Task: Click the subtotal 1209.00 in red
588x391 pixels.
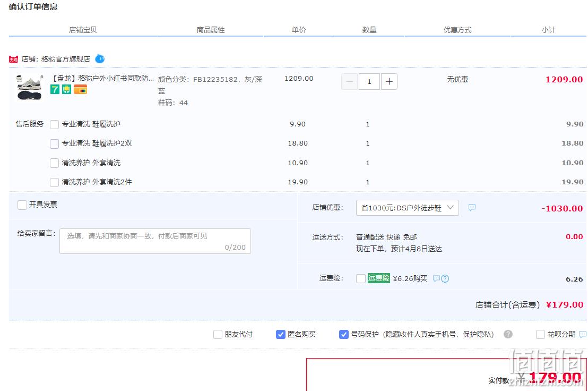Action: tap(564, 80)
